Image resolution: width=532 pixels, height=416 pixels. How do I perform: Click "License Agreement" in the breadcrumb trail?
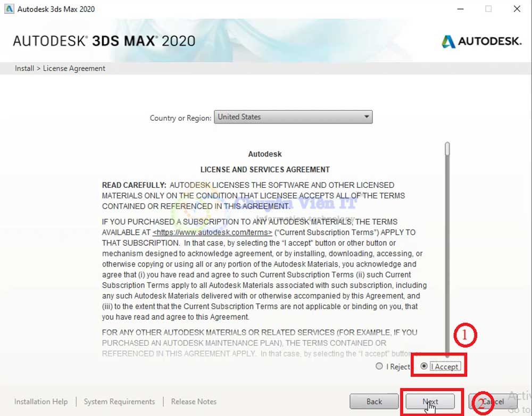(x=74, y=68)
